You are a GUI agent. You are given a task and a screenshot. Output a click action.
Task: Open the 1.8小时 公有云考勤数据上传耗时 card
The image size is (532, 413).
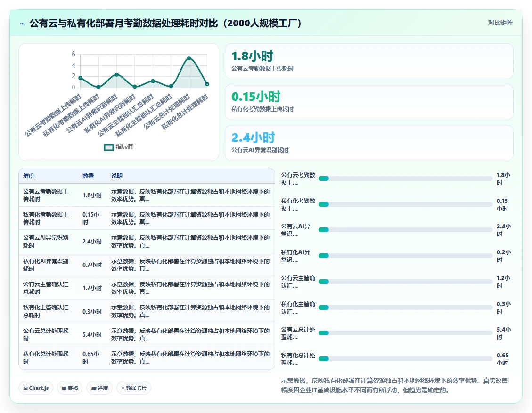369,61
